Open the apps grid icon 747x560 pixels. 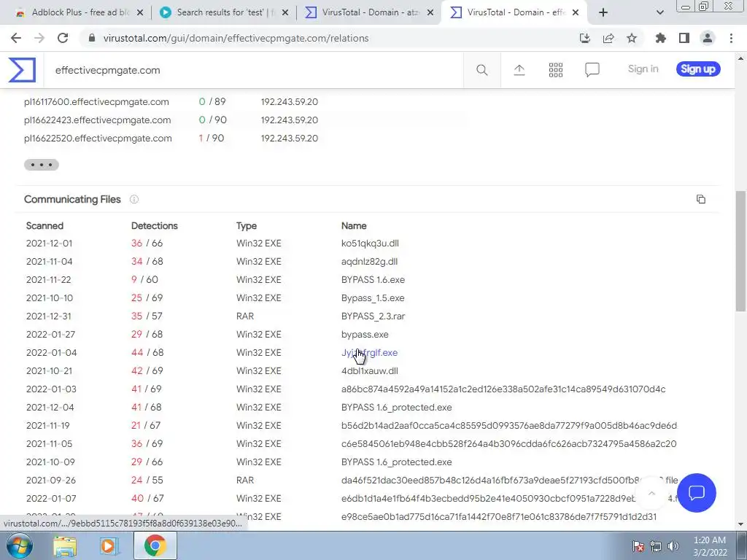555,70
